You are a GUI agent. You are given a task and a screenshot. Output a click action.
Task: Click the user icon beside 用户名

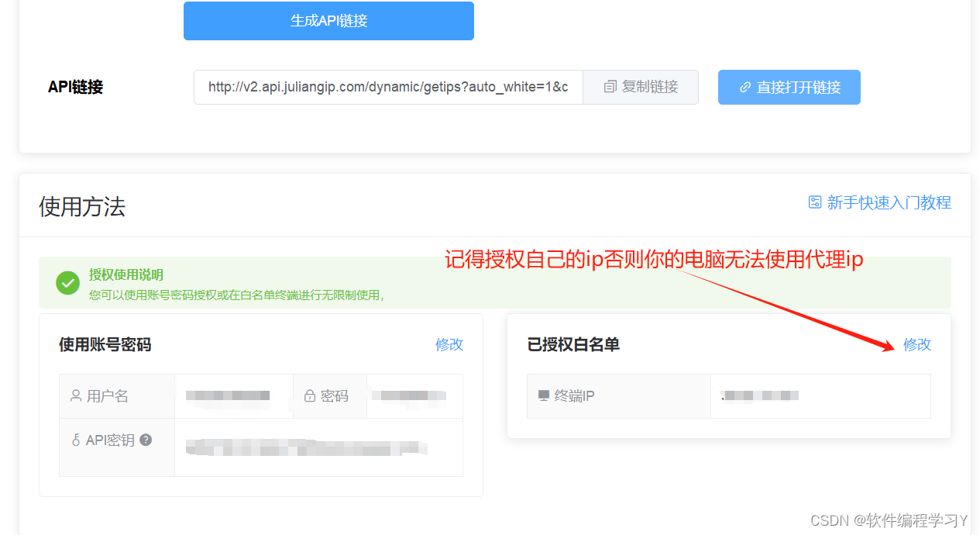pyautogui.click(x=76, y=395)
